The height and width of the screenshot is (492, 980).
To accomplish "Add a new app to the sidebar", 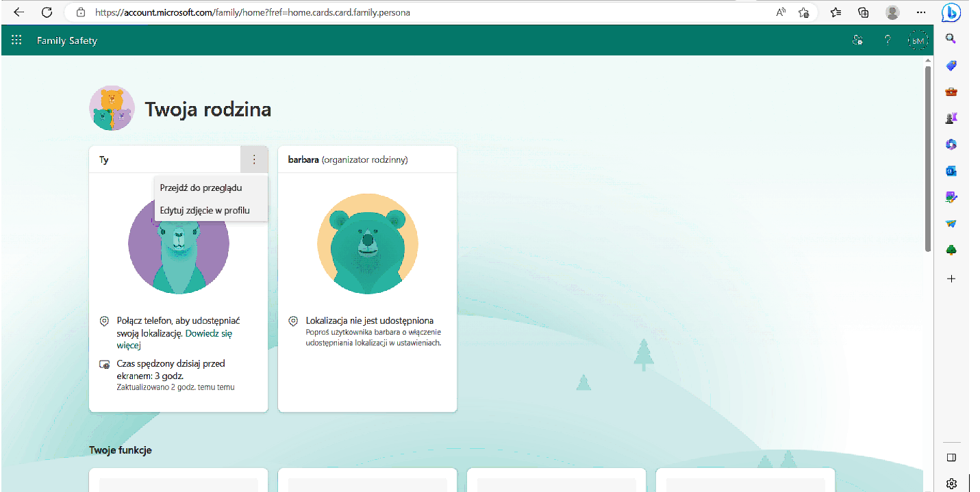I will tap(951, 279).
